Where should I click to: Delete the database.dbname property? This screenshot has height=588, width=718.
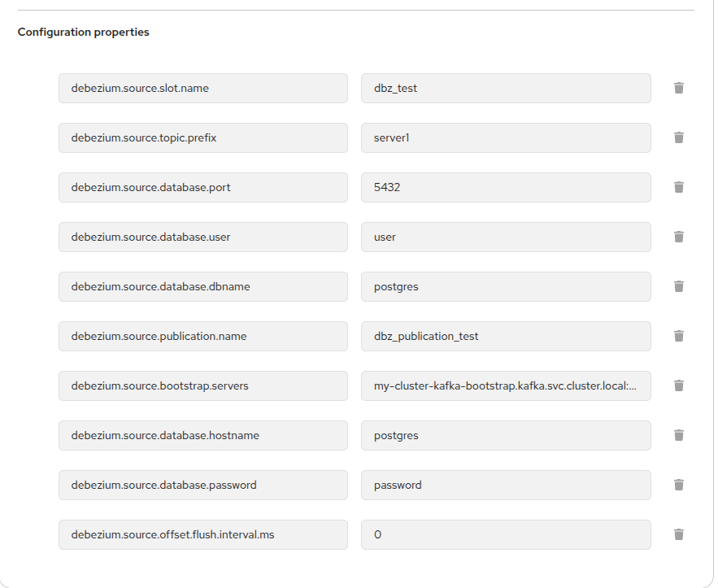click(x=679, y=286)
